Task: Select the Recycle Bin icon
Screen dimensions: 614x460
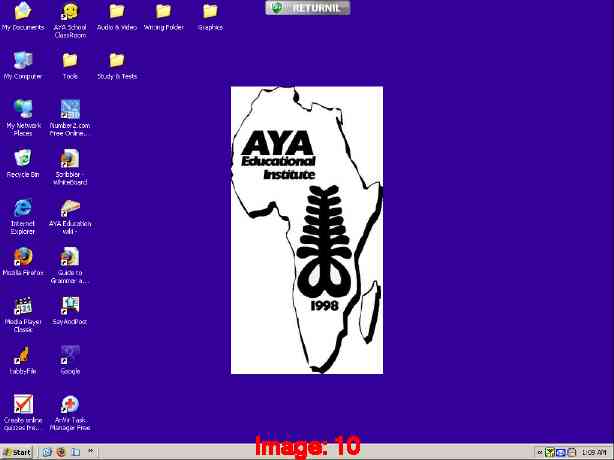Action: pos(23,164)
